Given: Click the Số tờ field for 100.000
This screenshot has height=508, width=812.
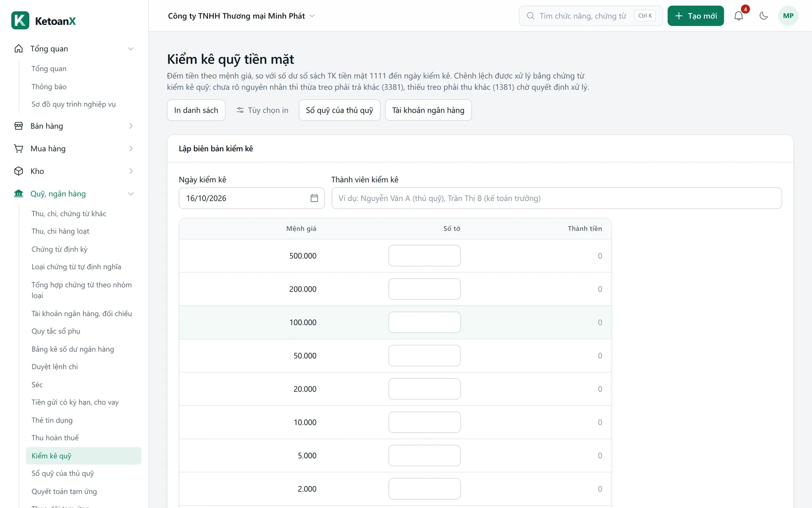Looking at the screenshot, I should pyautogui.click(x=425, y=323).
